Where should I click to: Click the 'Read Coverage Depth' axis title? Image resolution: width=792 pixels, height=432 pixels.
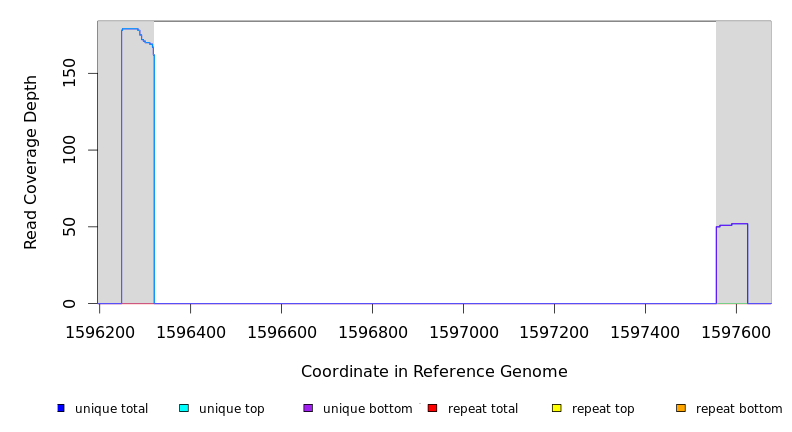[31, 162]
